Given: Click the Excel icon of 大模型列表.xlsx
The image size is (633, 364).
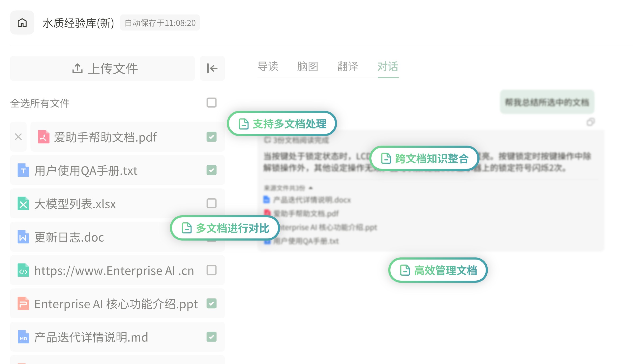Looking at the screenshot, I should (x=23, y=203).
